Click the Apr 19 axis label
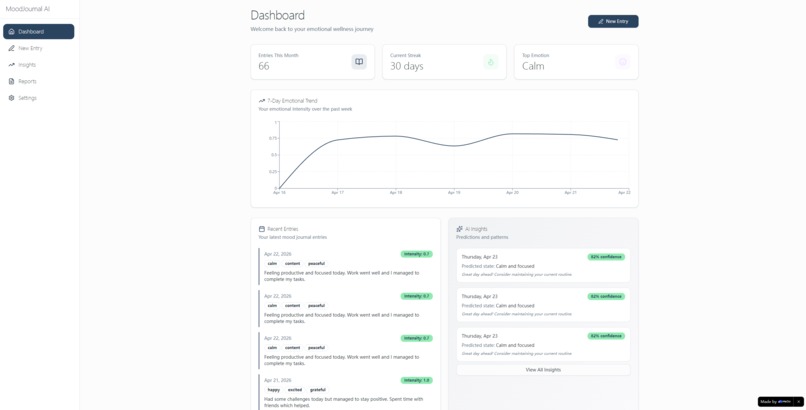The width and height of the screenshot is (806, 410). point(454,193)
